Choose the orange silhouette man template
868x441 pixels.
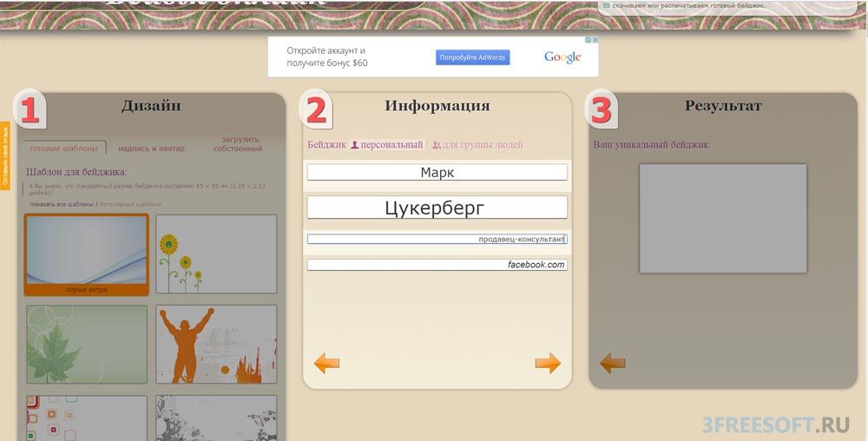click(x=216, y=344)
